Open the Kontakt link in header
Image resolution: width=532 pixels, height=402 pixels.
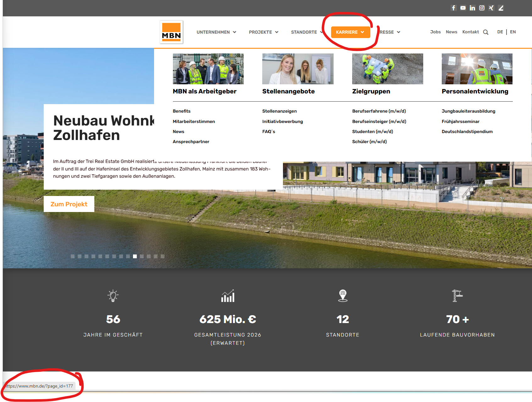click(470, 32)
